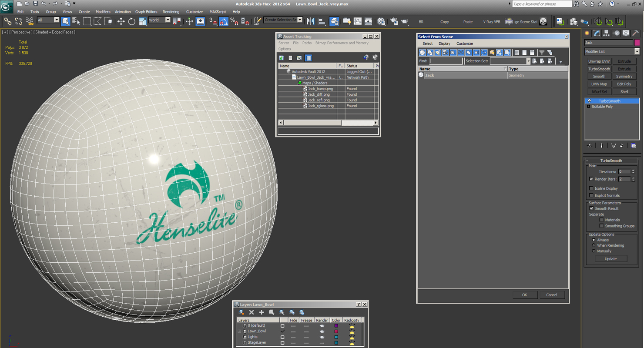Image resolution: width=644 pixels, height=348 pixels.
Task: Add selected objects to layer plus icon
Action: (262, 312)
